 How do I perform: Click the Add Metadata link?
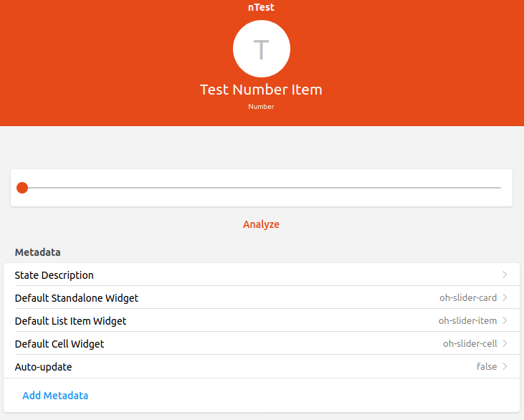[55, 396]
